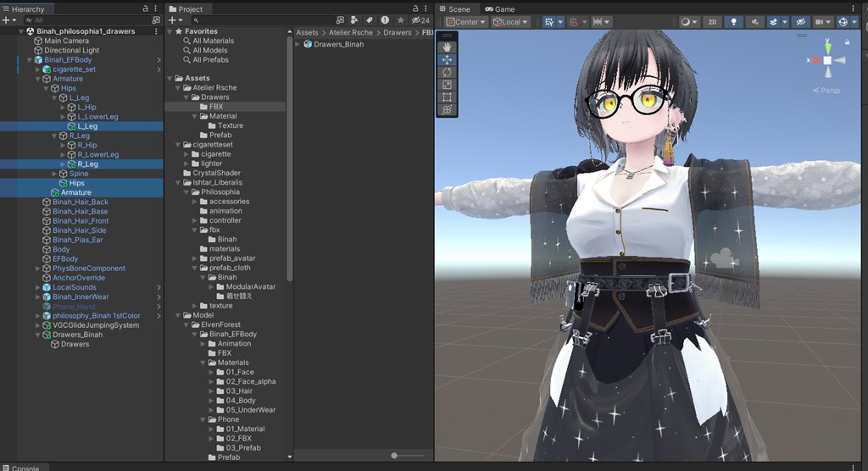Open the Local rotation handle dropdown
Viewport: 868px width, 471px height.
[x=510, y=21]
